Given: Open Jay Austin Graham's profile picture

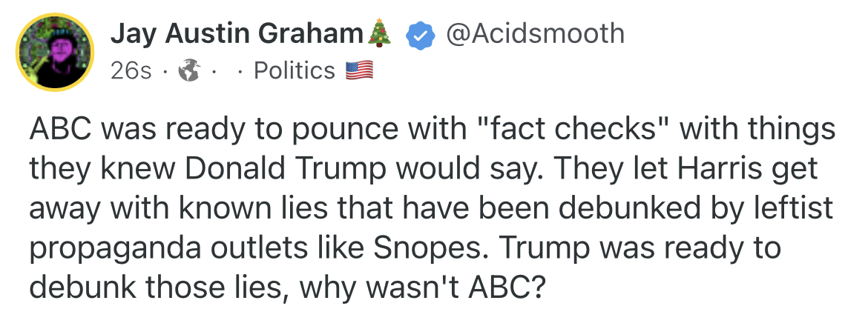Looking at the screenshot, I should click(x=56, y=51).
